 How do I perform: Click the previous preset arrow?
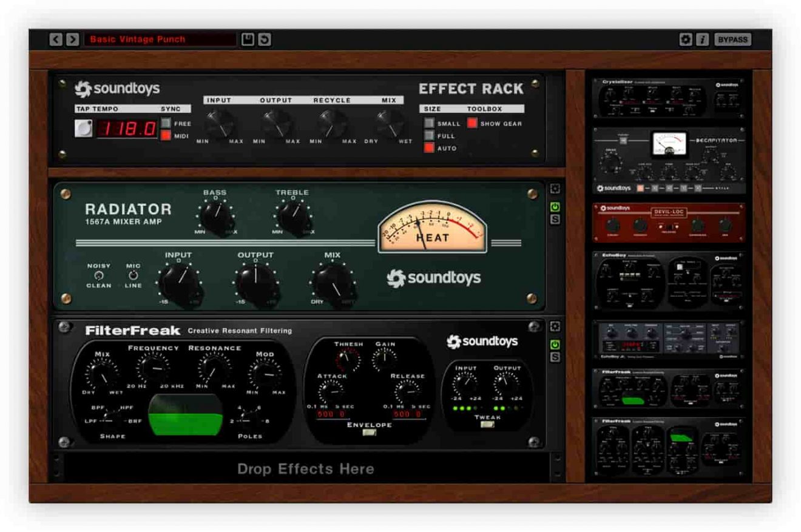point(56,39)
